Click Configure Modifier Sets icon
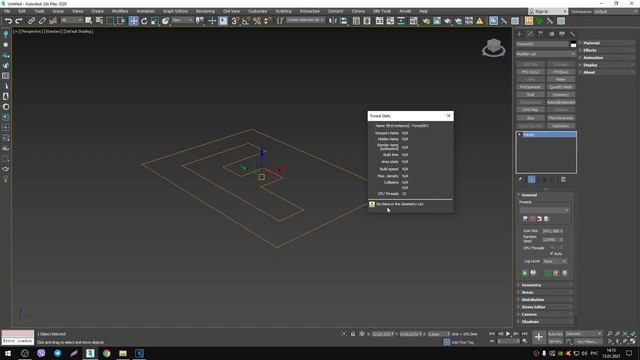The width and height of the screenshot is (640, 360). click(x=563, y=179)
